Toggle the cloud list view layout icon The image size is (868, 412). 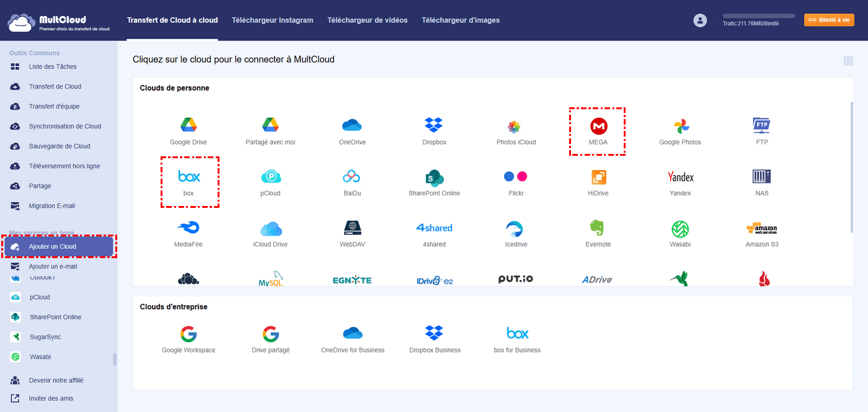coord(849,61)
